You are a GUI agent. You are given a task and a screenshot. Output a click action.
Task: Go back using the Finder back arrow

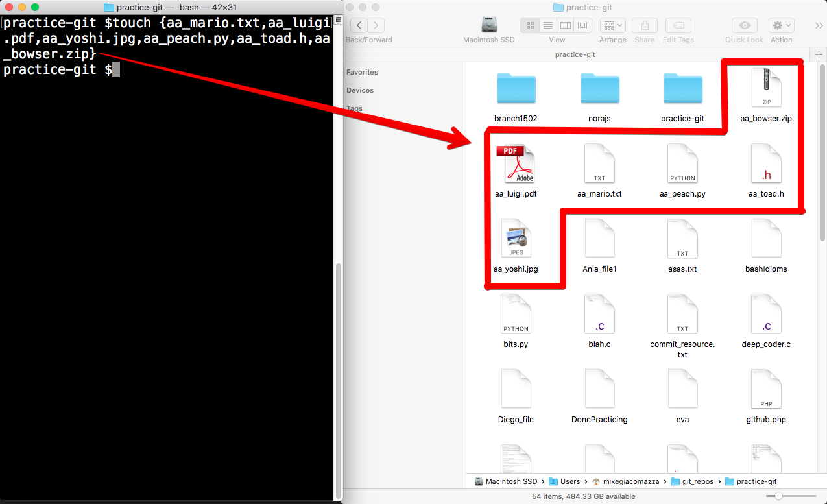[x=359, y=25]
